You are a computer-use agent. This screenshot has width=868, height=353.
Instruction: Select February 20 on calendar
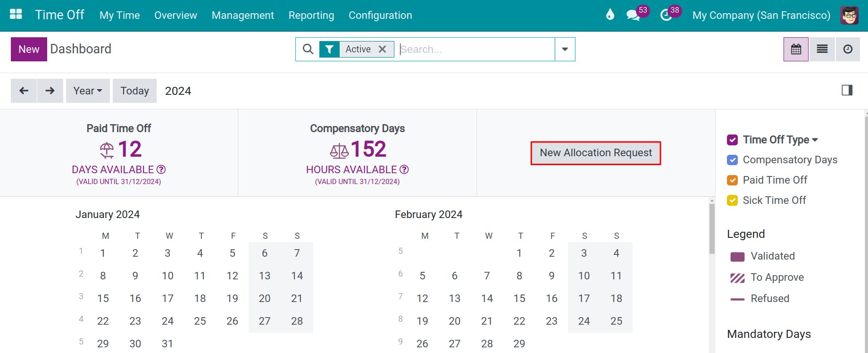pyautogui.click(x=454, y=321)
